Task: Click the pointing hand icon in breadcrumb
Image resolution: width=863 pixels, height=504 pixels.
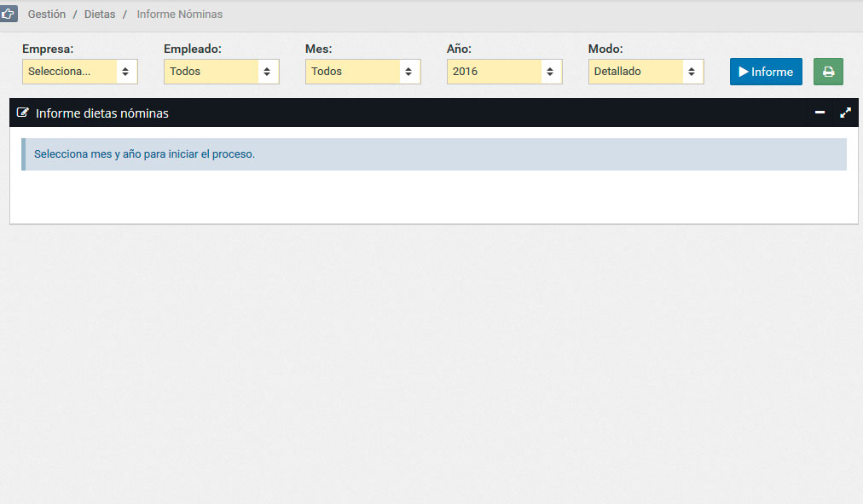Action: click(x=9, y=14)
